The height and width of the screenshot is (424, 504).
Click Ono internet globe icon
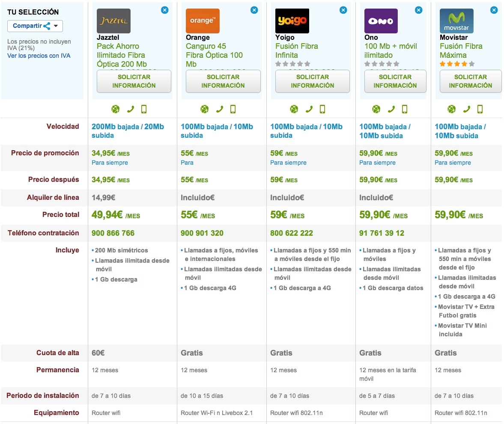376,109
